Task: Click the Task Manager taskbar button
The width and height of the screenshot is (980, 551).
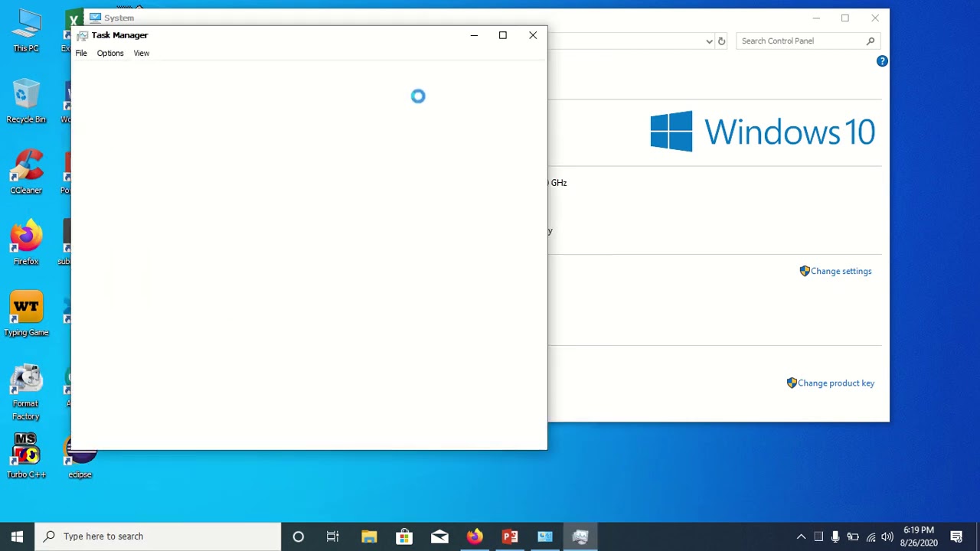Action: pyautogui.click(x=580, y=536)
